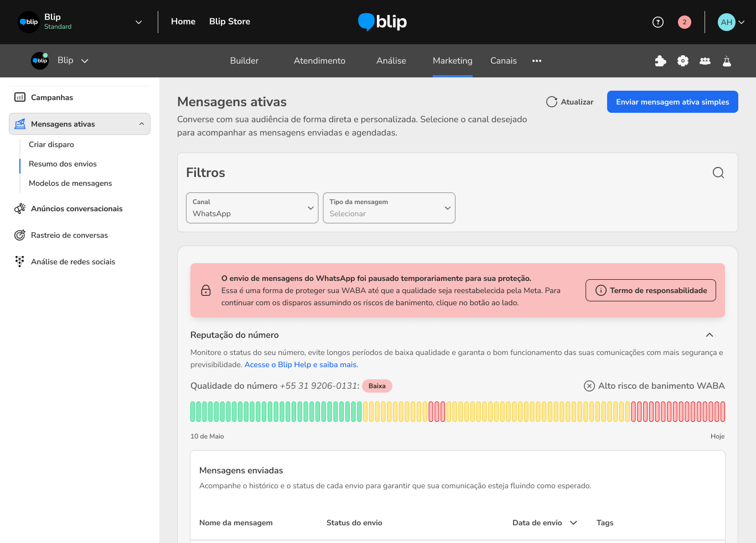Collapse the Mensagens ativas sidebar menu
756x543 pixels.
click(141, 124)
